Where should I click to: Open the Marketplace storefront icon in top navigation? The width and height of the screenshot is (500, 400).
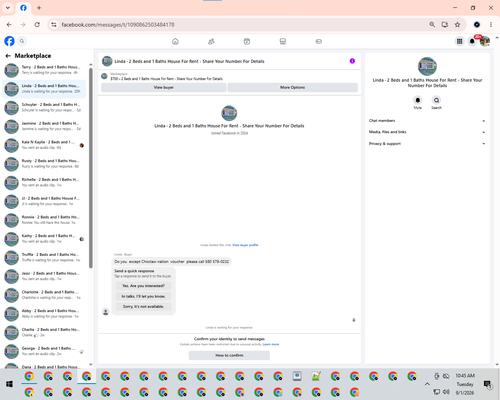[283, 41]
